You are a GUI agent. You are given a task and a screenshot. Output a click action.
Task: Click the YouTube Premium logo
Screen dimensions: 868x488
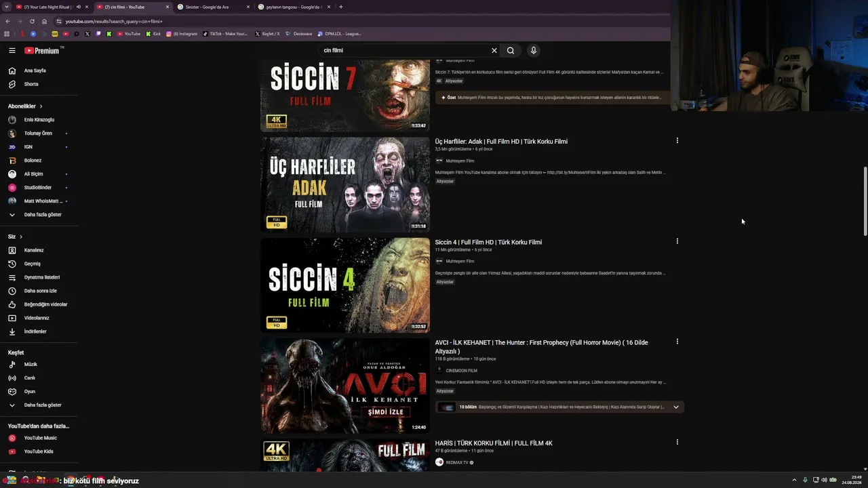(42, 50)
